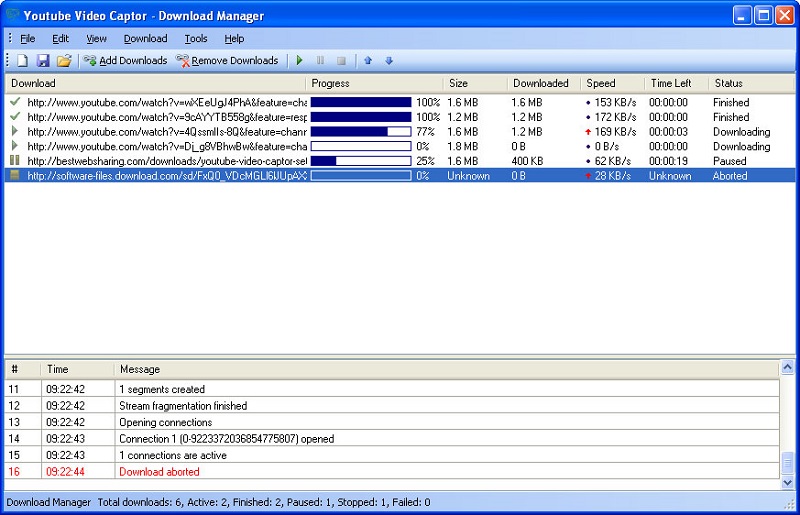Viewport: 800px width, 515px height.
Task: Sort by Size column header
Action: click(x=475, y=83)
